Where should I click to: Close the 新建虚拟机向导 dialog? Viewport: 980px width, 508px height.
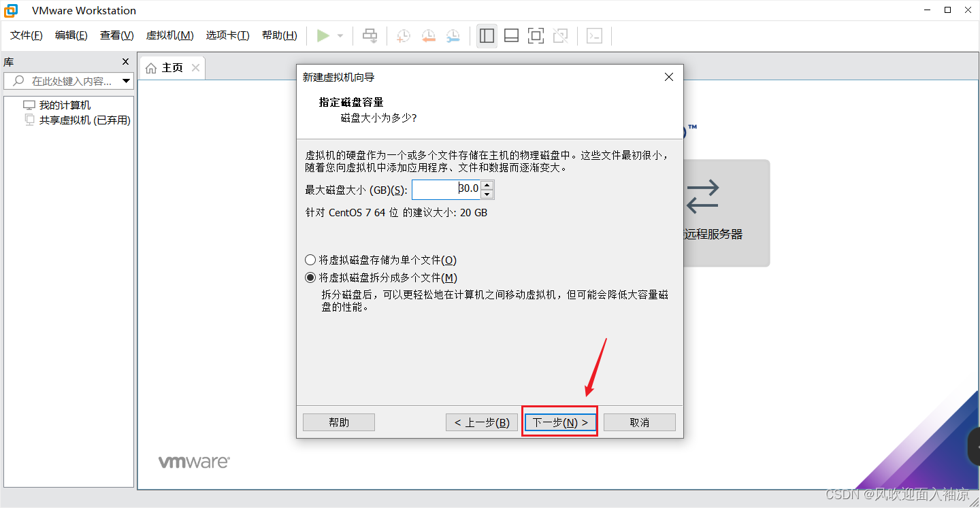[x=669, y=78]
